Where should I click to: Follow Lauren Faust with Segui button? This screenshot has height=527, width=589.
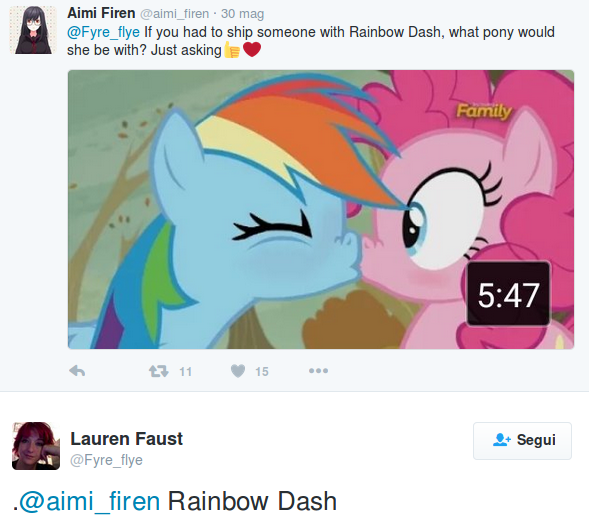[x=522, y=441]
